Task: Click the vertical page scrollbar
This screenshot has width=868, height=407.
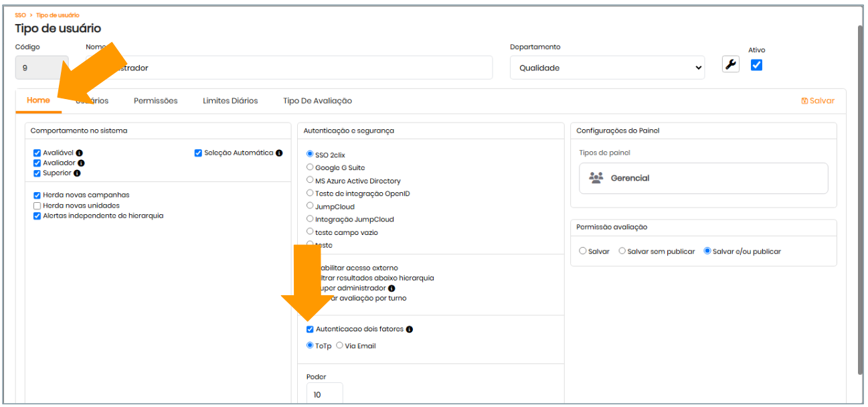Action: click(x=860, y=201)
